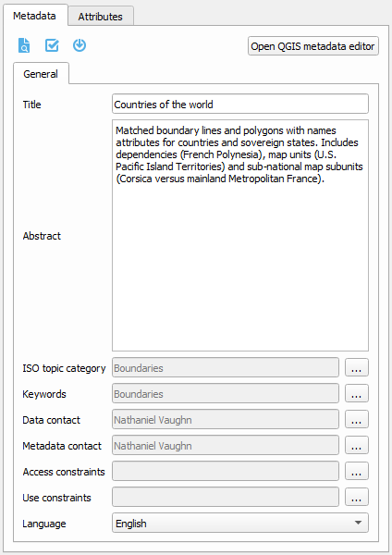
Task: Switch to the Attributes tab
Action: [x=101, y=17]
